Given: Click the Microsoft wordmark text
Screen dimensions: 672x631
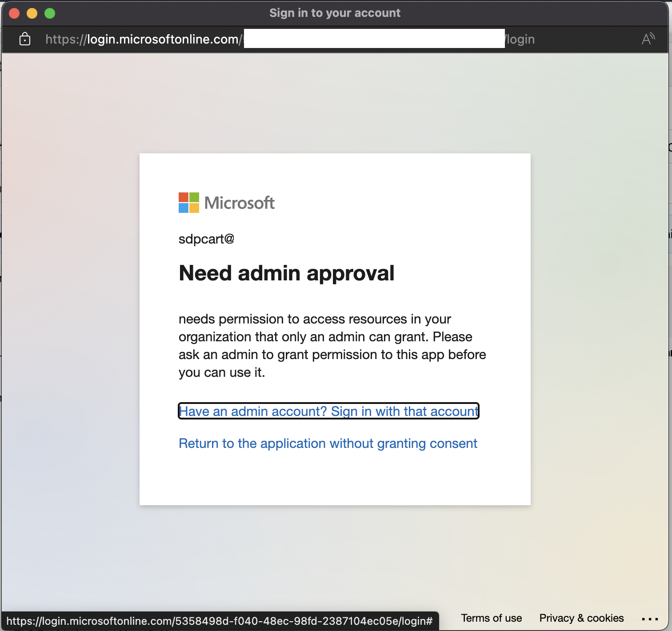Looking at the screenshot, I should [x=239, y=203].
